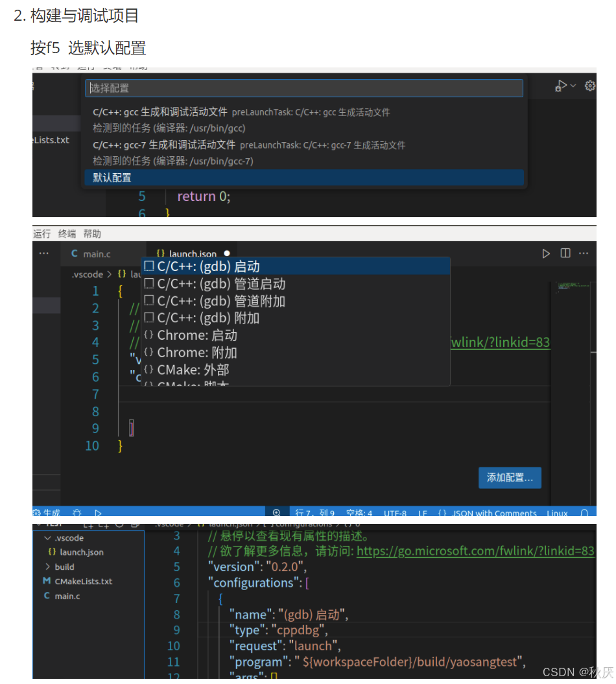Click the notifications bell in status bar
Image resolution: width=616 pixels, height=684 pixels.
point(584,512)
